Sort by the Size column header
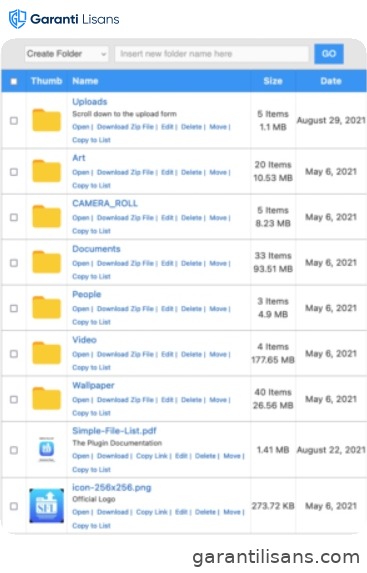 click(x=273, y=81)
